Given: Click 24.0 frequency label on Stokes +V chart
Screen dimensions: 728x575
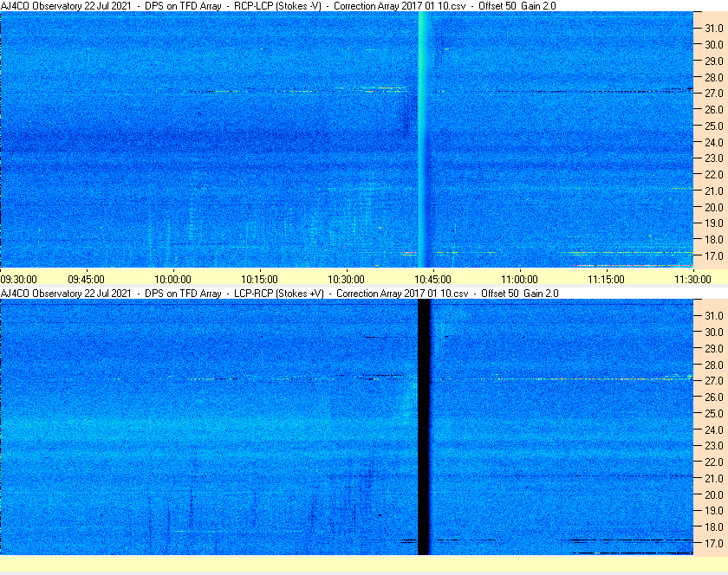Looking at the screenshot, I should tap(714, 430).
